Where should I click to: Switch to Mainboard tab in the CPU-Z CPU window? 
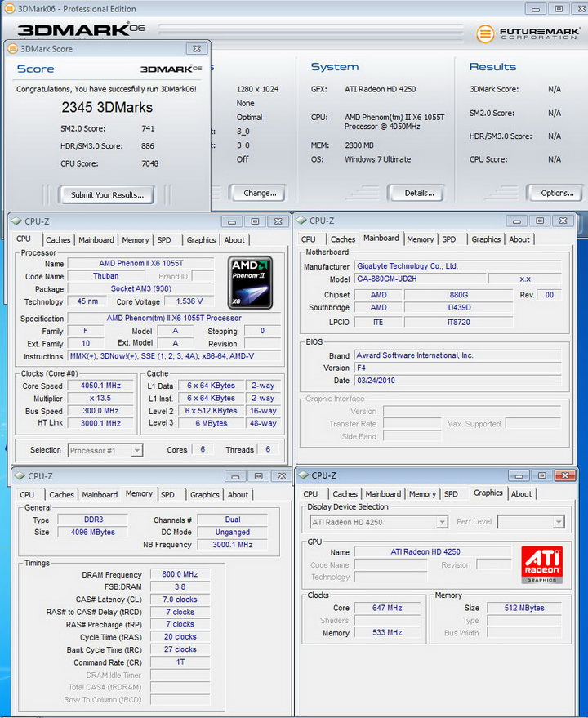tap(96, 240)
